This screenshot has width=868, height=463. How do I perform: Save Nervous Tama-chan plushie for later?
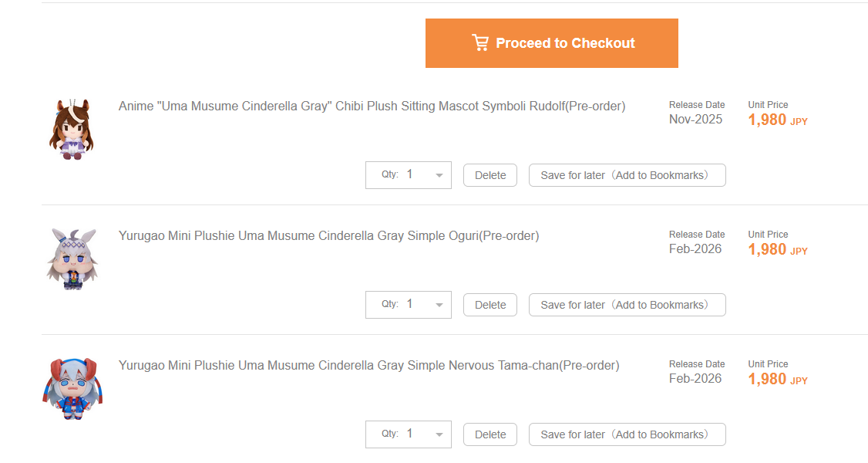pos(627,434)
